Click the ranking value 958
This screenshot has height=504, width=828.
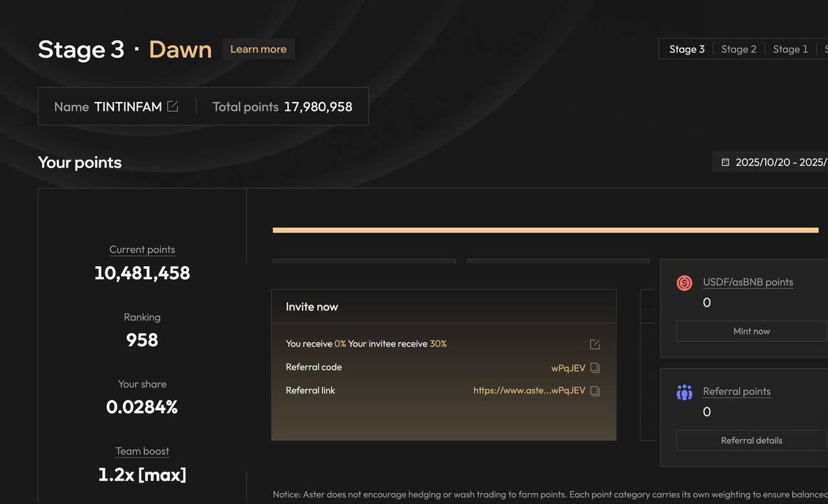click(142, 340)
